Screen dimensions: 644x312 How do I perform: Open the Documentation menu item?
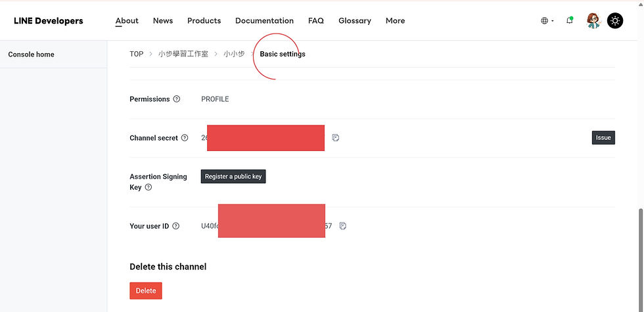pos(264,20)
